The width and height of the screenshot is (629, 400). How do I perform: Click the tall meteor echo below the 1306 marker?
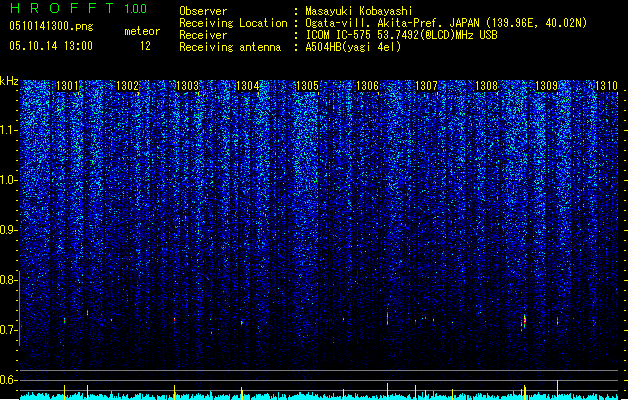tap(387, 318)
